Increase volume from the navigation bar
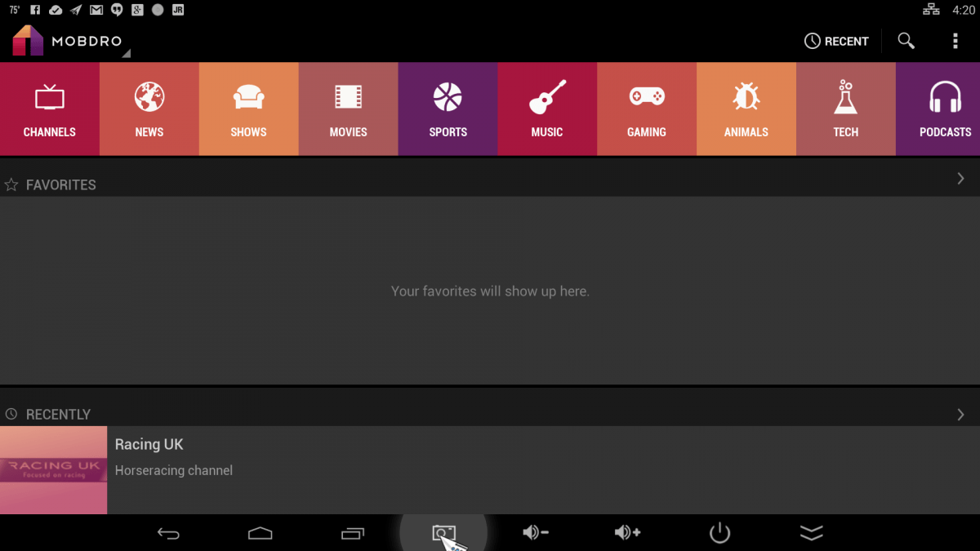The width and height of the screenshot is (980, 551). pyautogui.click(x=627, y=532)
